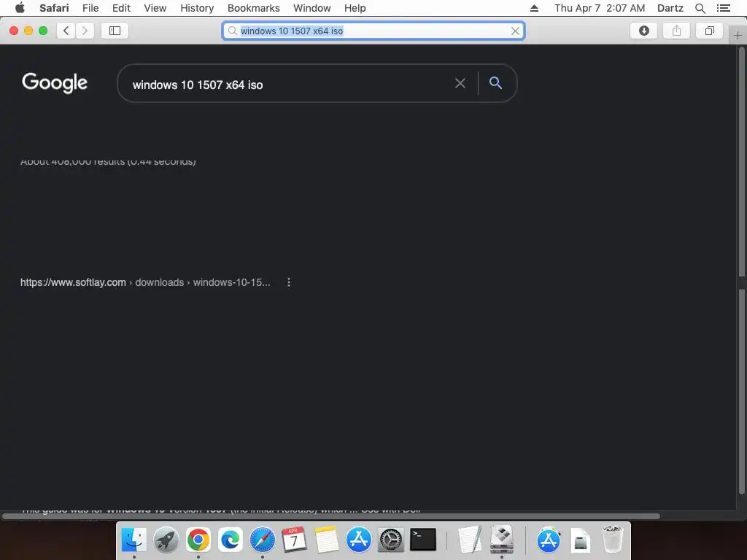This screenshot has width=747, height=560.
Task: Open the Apple menu
Action: pyautogui.click(x=20, y=8)
